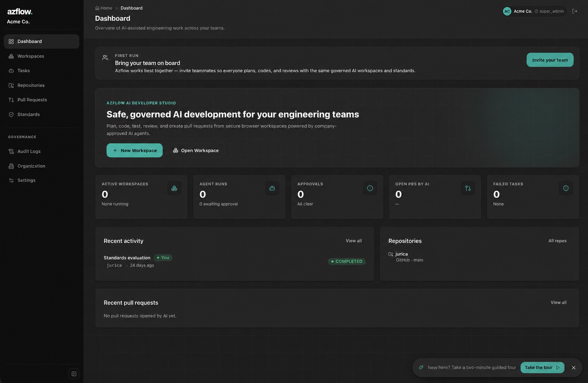Click the Failed Tasks shield icon
Screen dimensions: 588x383
point(566,188)
